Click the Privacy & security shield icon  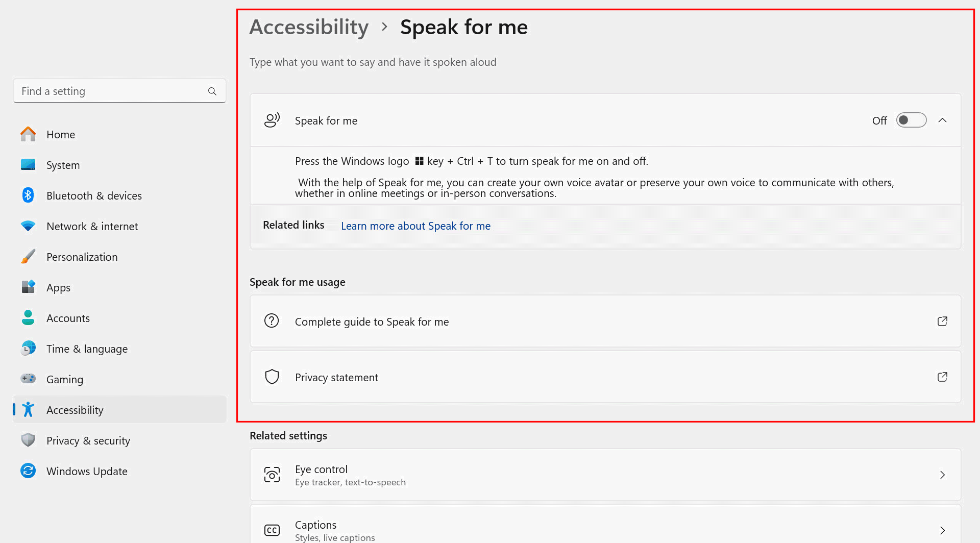coord(28,440)
